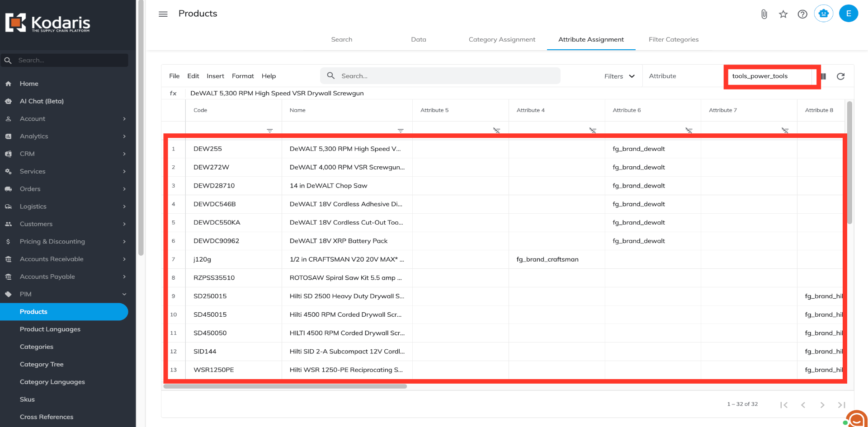Image resolution: width=868 pixels, height=427 pixels.
Task: Open the Insert menu
Action: (215, 76)
